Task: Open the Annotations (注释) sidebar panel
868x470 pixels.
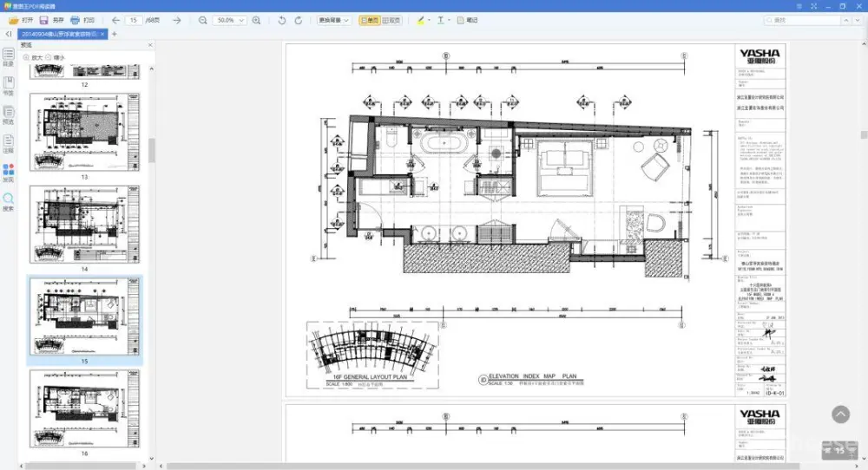Action: [x=9, y=142]
